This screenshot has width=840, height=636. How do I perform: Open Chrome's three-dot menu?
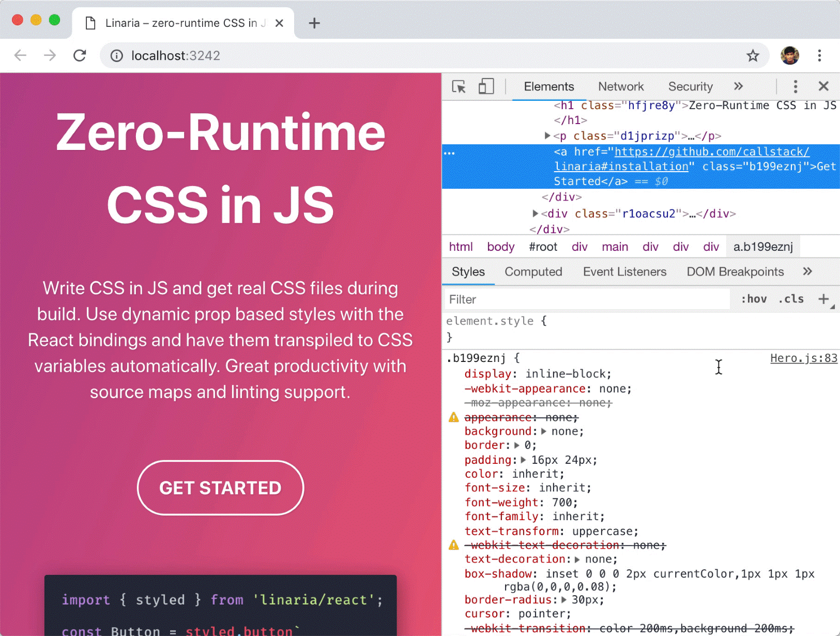(819, 55)
